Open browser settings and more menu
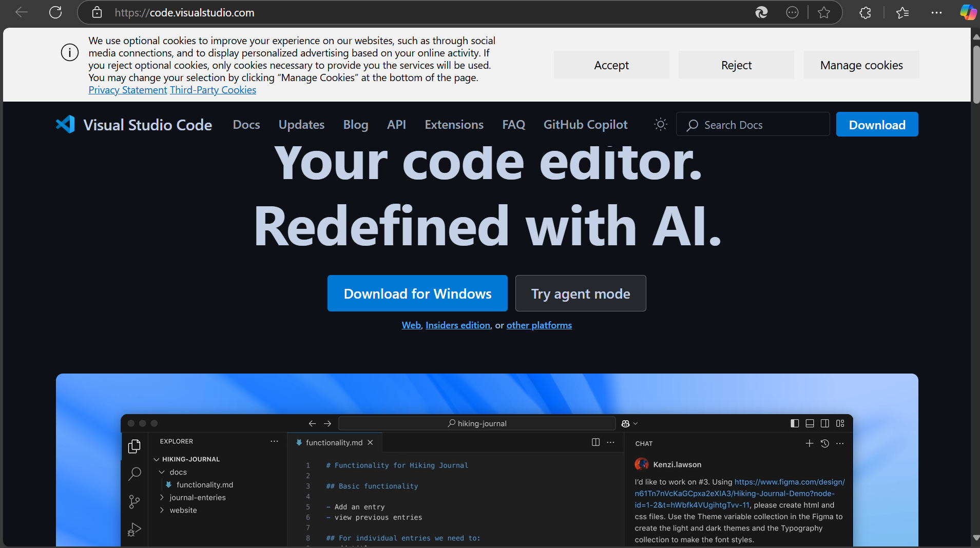The width and height of the screenshot is (980, 548). click(x=936, y=12)
